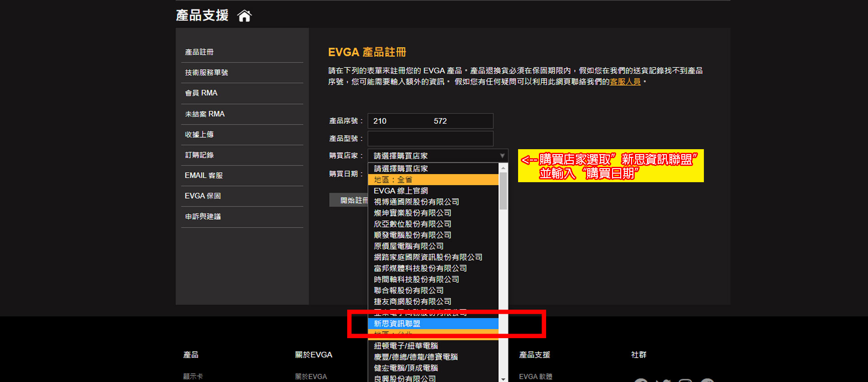Go to support home via house icon

point(244,16)
